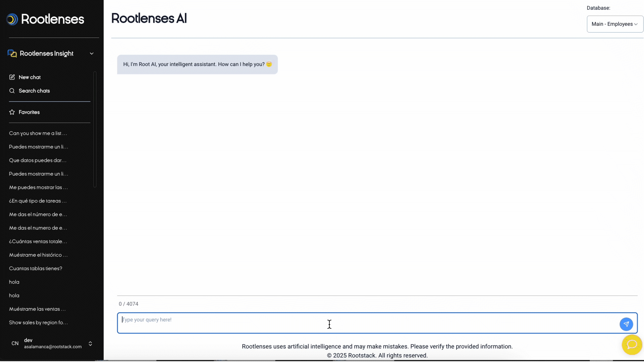Open chat 'Me das el numero de e…'
The image size is (644, 362).
(x=38, y=228)
